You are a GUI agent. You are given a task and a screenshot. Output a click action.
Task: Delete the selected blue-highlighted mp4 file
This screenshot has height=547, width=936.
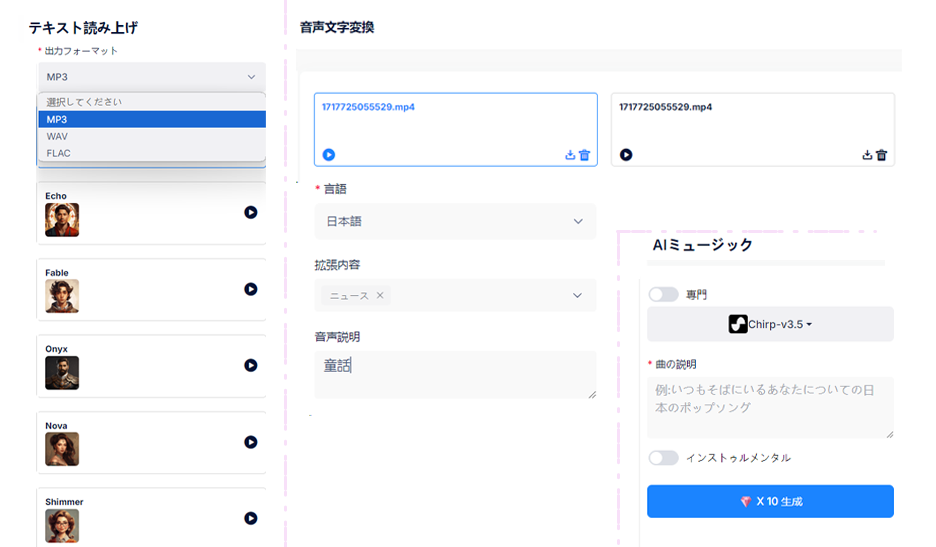[x=584, y=155]
